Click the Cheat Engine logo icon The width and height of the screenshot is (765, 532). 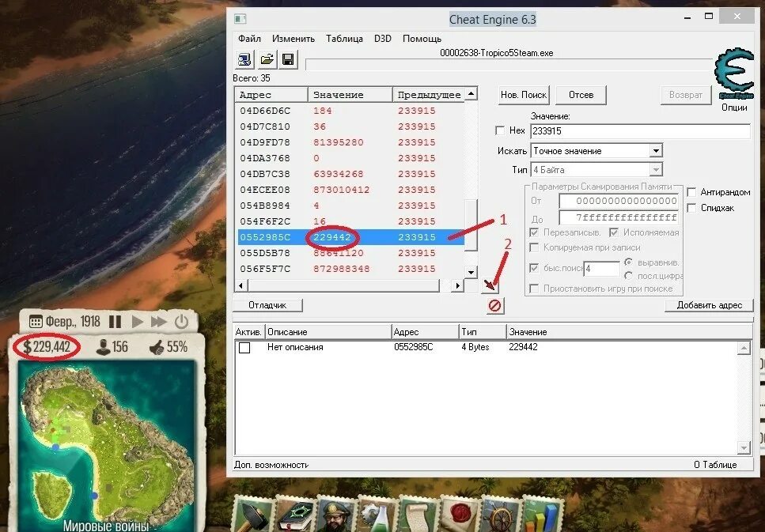click(x=734, y=74)
